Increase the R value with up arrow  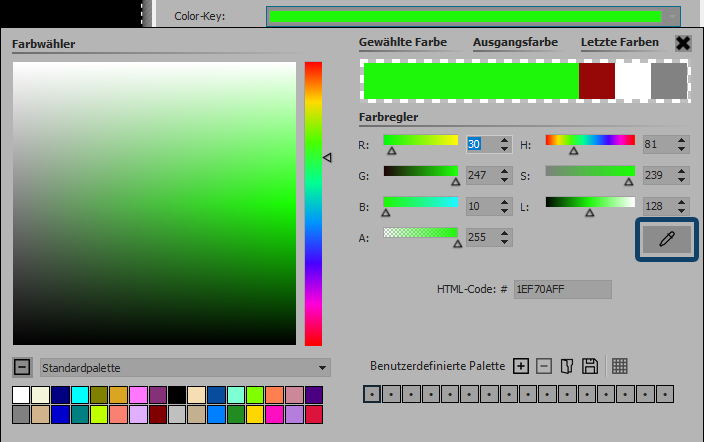[505, 141]
